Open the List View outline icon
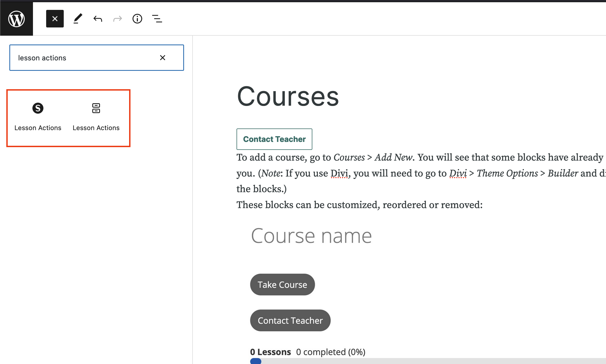Screen dimensions: 606x364 pos(157,19)
